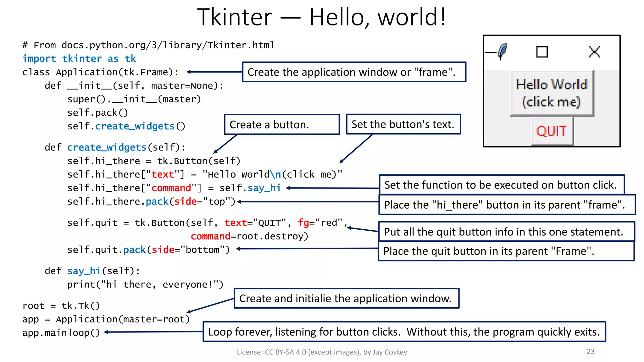Click the 'Place the hi_there button' callout
This screenshot has height=362, width=644.
click(507, 205)
